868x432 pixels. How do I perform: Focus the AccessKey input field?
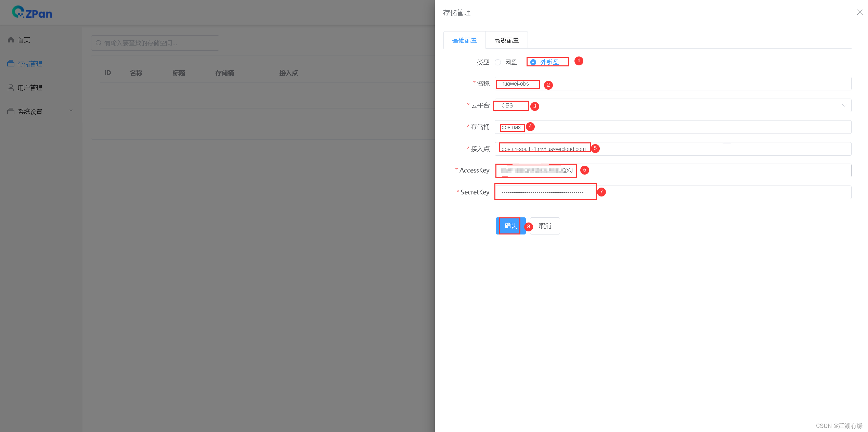[673, 170]
